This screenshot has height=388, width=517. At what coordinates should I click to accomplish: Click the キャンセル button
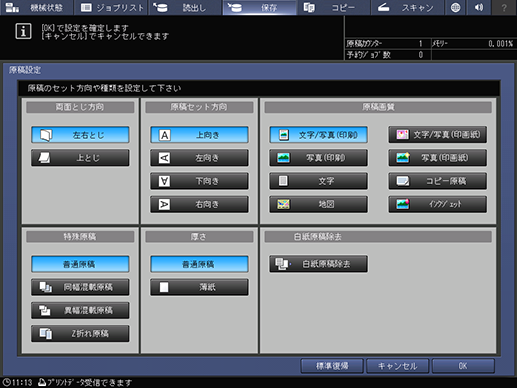tap(397, 366)
